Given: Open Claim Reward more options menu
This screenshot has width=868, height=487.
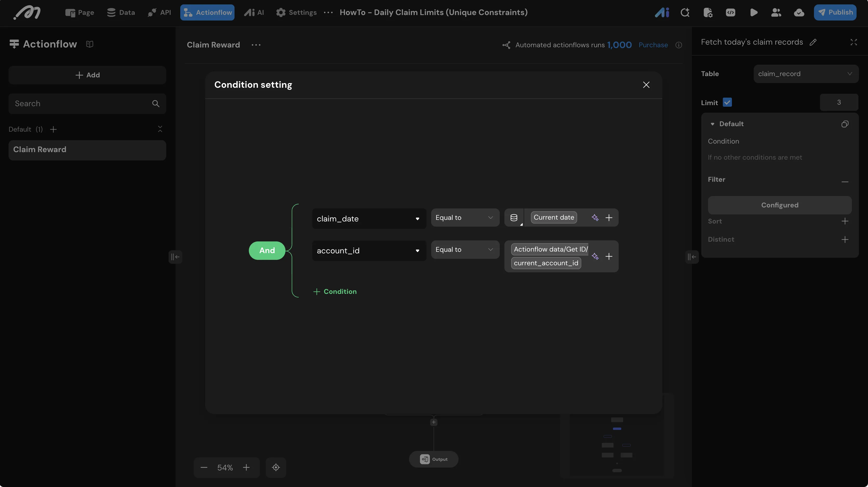Looking at the screenshot, I should click(x=256, y=45).
